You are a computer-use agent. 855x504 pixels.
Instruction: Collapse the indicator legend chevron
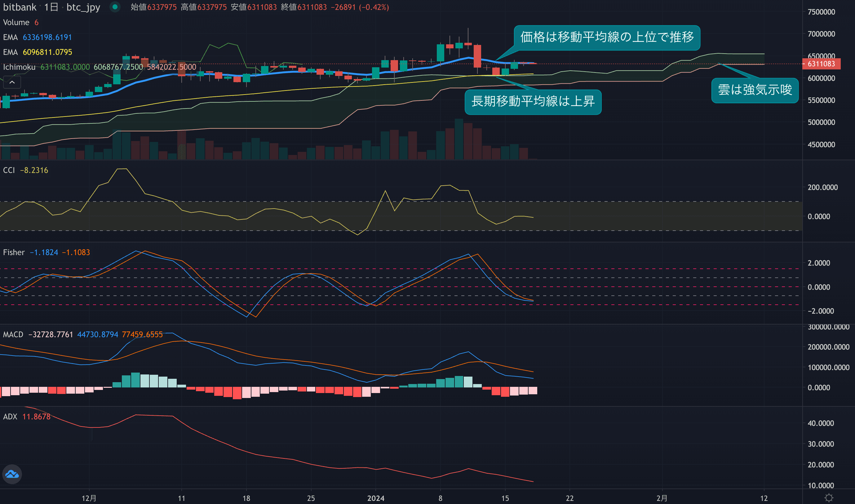tap(12, 82)
